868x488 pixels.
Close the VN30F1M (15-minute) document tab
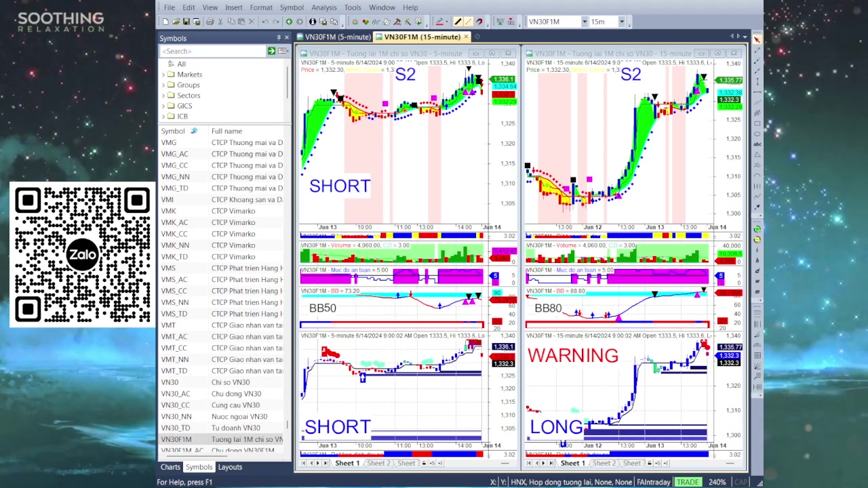point(466,37)
